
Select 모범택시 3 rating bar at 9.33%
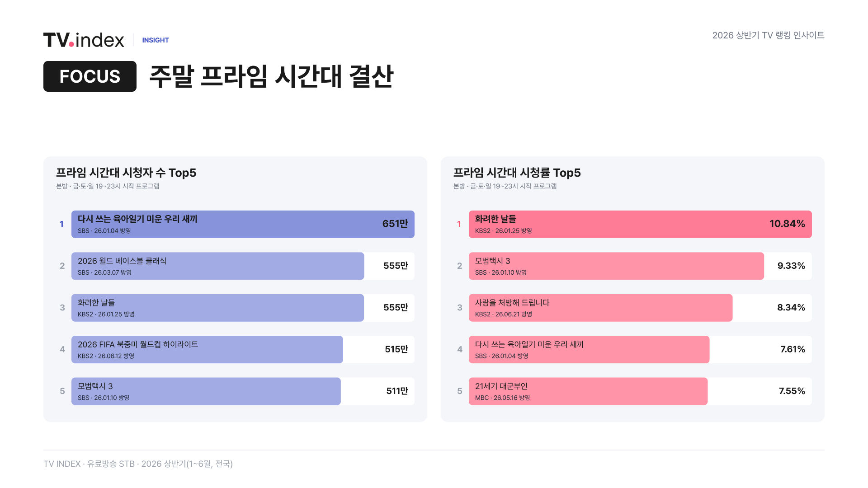click(x=640, y=266)
